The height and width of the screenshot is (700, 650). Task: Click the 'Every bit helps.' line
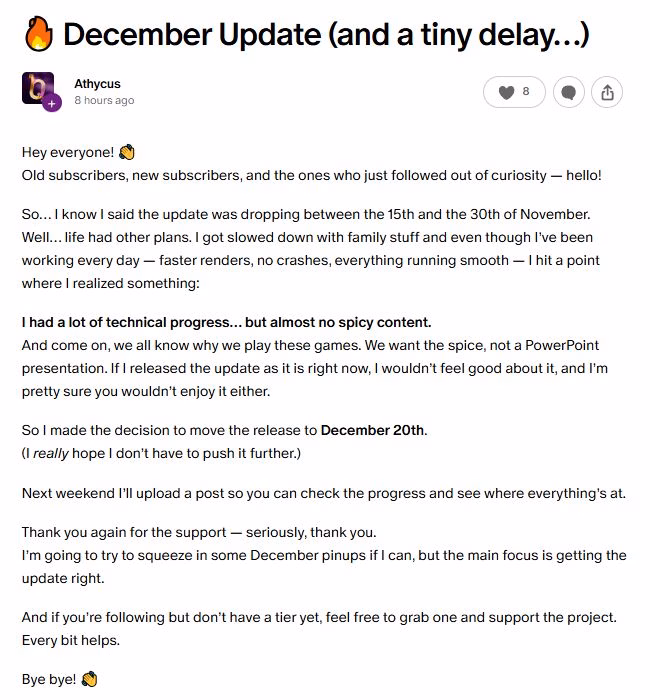click(72, 639)
